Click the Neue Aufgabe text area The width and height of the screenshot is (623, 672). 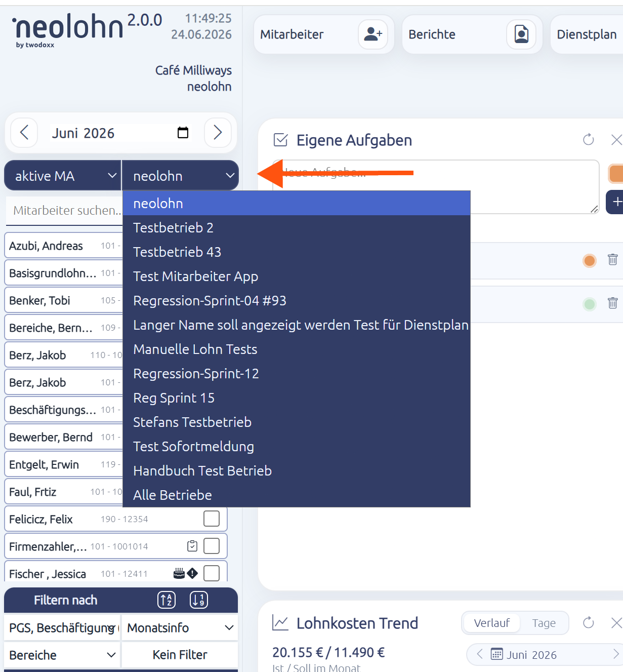click(x=436, y=187)
